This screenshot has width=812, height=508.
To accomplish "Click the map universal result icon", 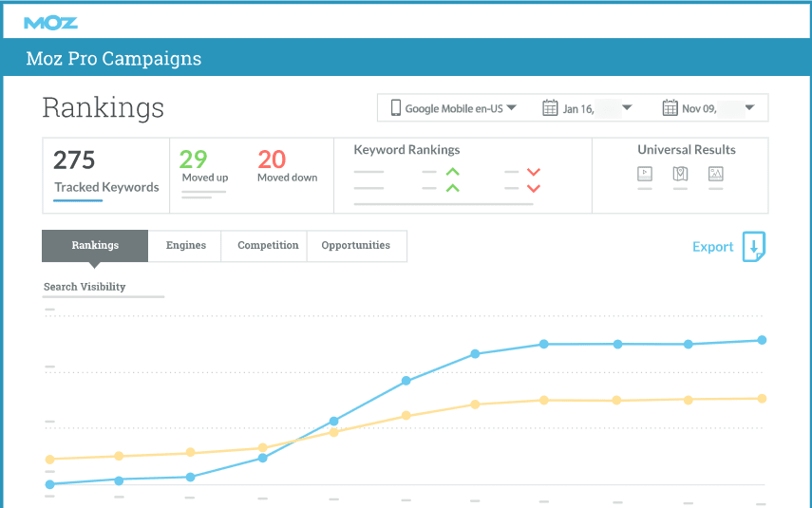I will click(x=680, y=174).
